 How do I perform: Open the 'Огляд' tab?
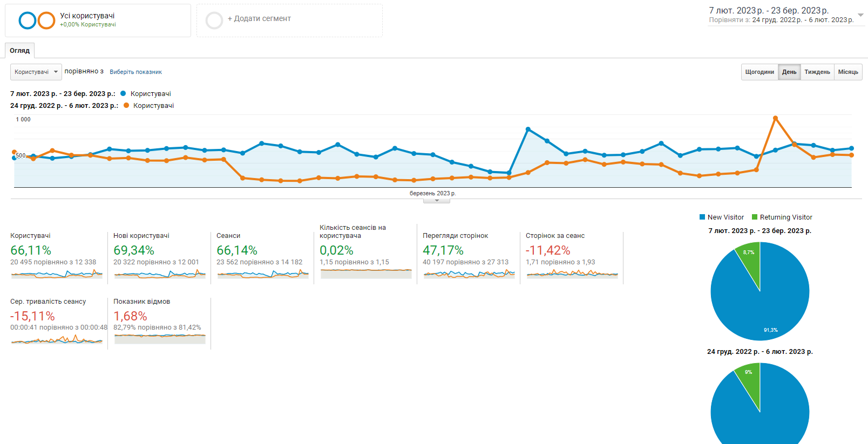coord(20,51)
